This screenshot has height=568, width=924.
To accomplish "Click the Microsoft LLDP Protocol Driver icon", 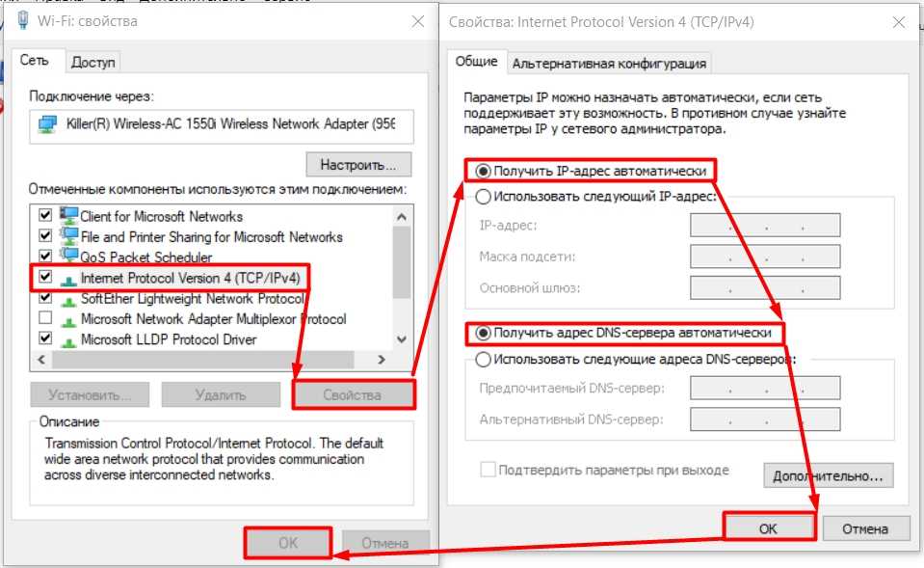I will (x=68, y=339).
